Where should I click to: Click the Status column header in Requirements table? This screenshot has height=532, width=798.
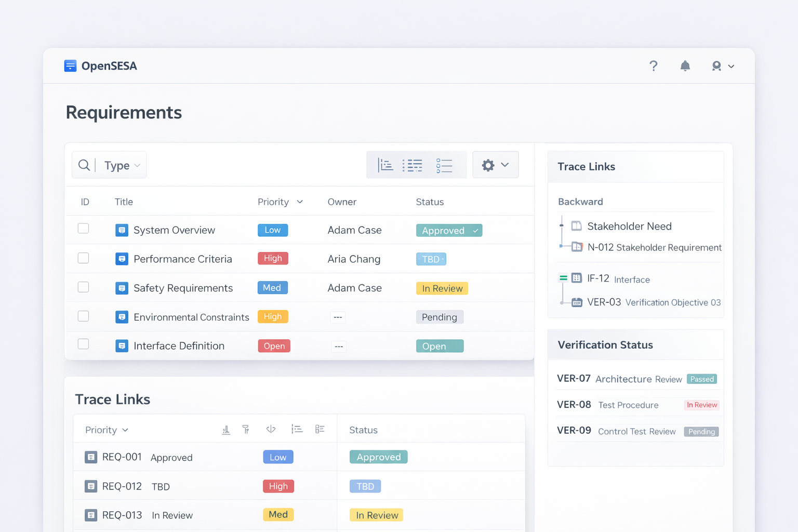click(x=430, y=202)
